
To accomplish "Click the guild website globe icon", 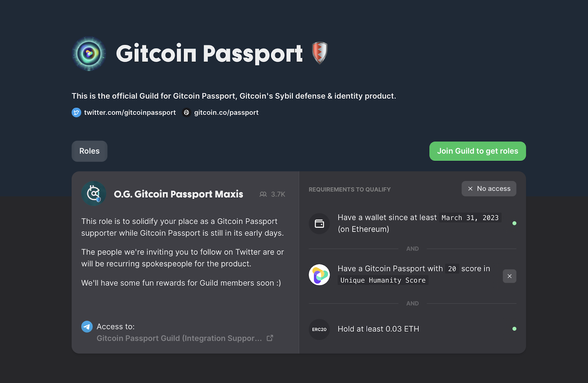I will (187, 112).
